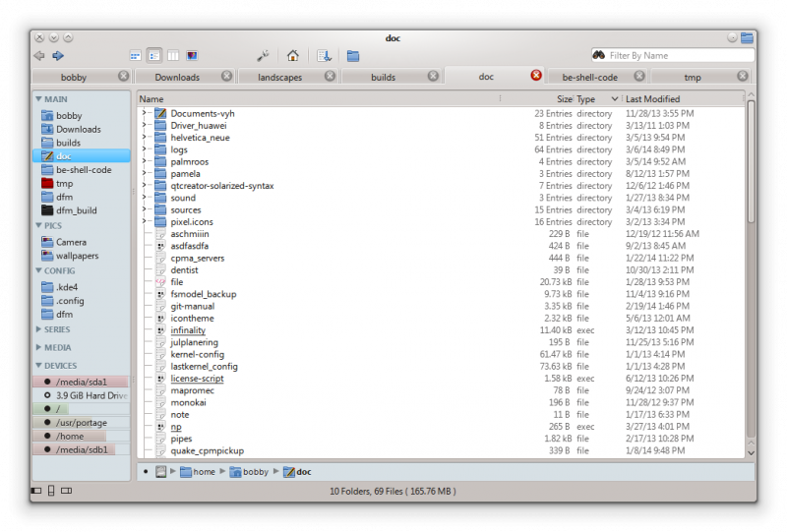Viewport: 787px width, 532px height.
Task: Open be-shell-code place in sidebar
Action: click(x=82, y=170)
